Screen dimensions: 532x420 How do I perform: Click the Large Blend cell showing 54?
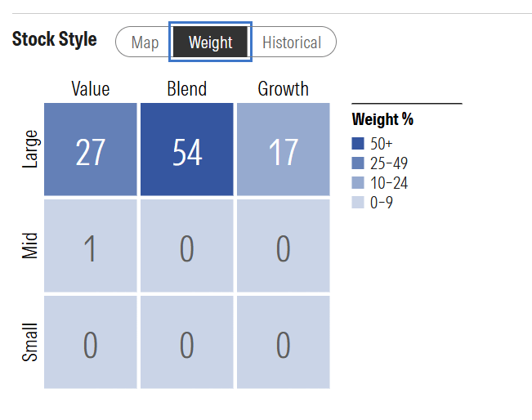[187, 150]
